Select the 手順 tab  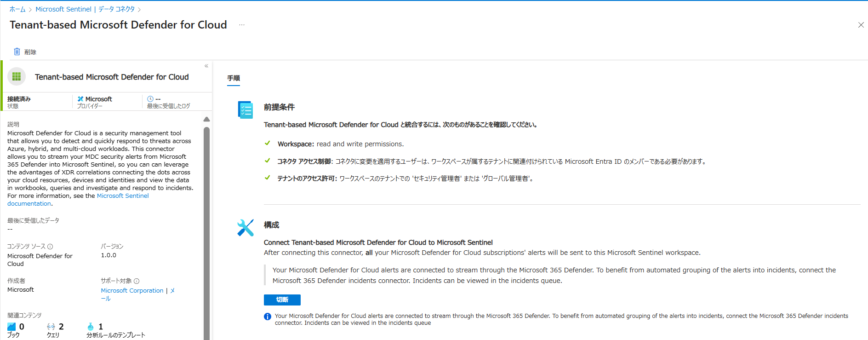click(x=234, y=78)
